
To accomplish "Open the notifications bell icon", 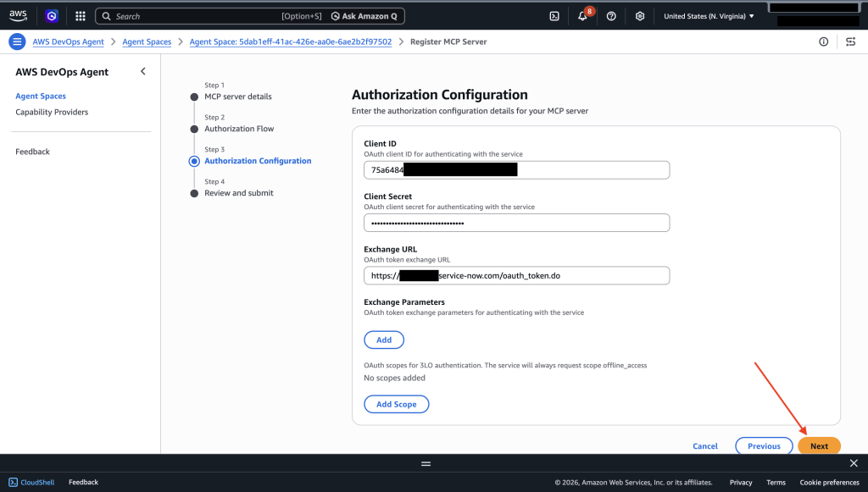I will coord(583,16).
